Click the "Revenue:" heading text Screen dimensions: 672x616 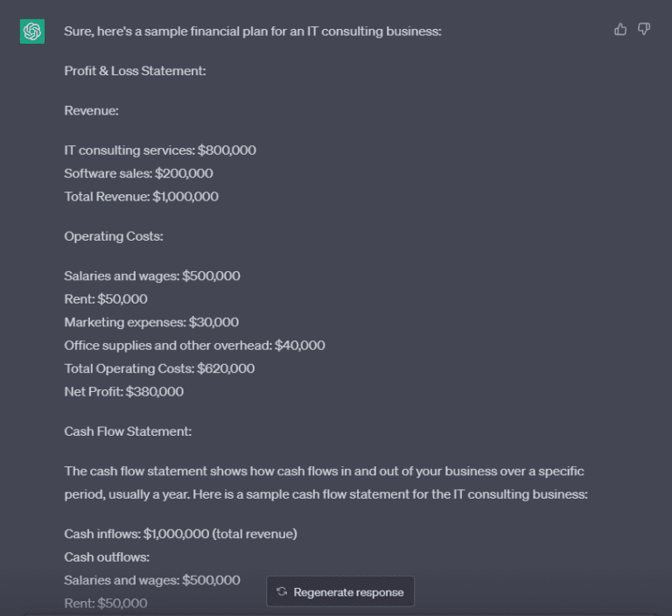[x=91, y=110]
